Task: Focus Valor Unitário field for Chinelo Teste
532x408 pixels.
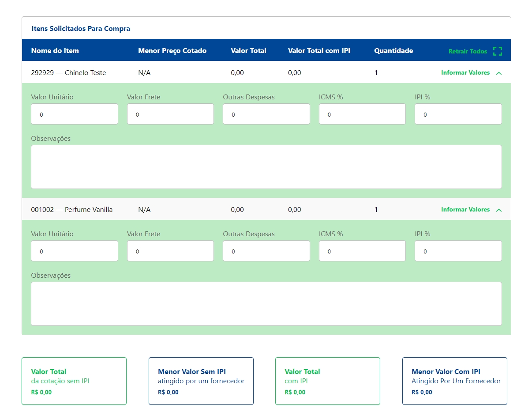Action: [75, 114]
